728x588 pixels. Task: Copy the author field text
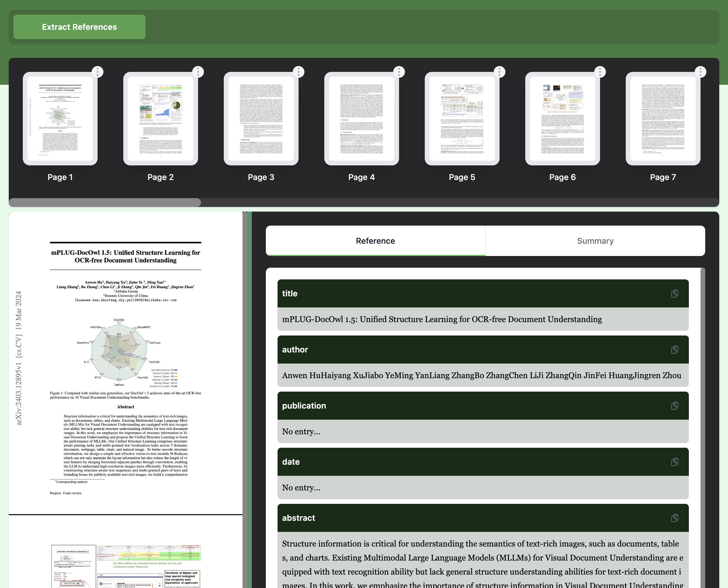(x=675, y=350)
